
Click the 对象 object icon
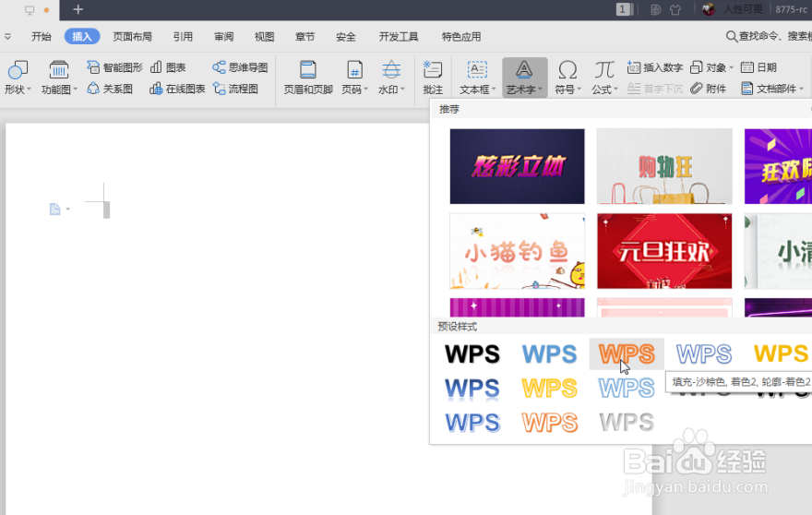[697, 67]
